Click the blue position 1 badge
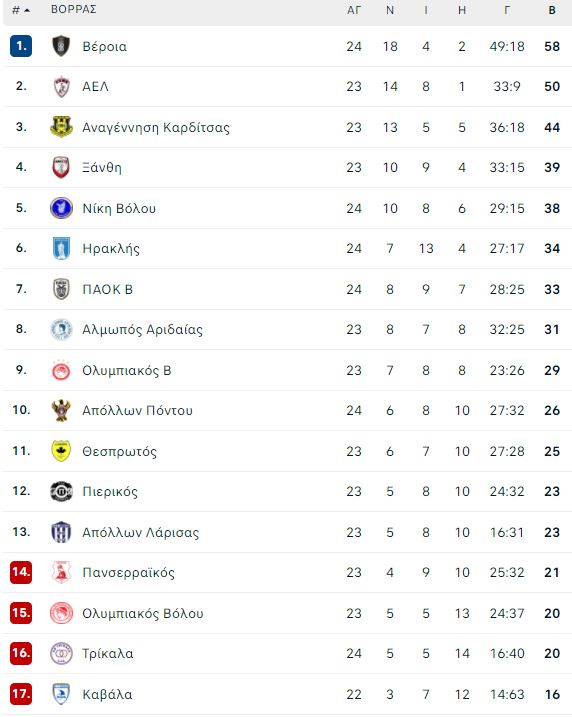This screenshot has width=572, height=717. 21,46
